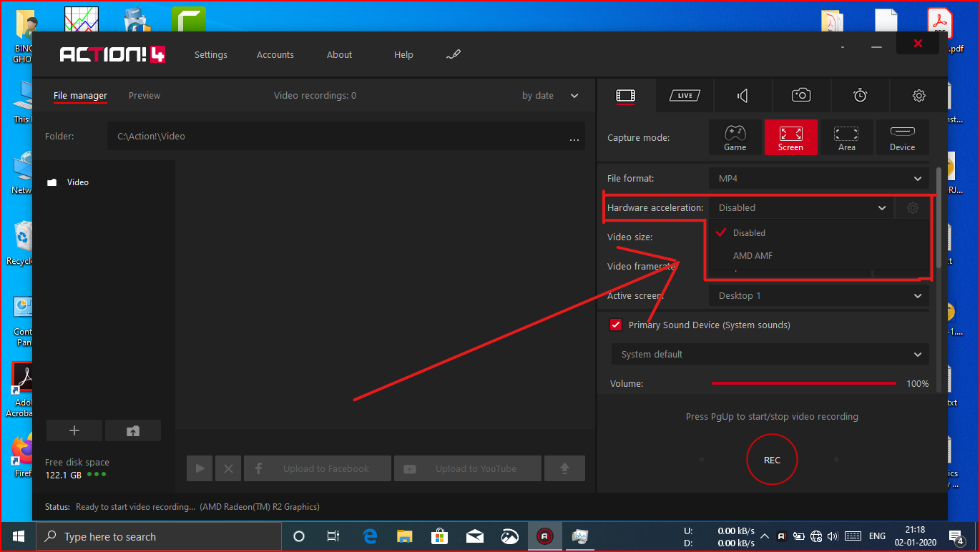Click Upload to Facebook button
Viewport: 980px width, 552px height.
click(x=318, y=468)
